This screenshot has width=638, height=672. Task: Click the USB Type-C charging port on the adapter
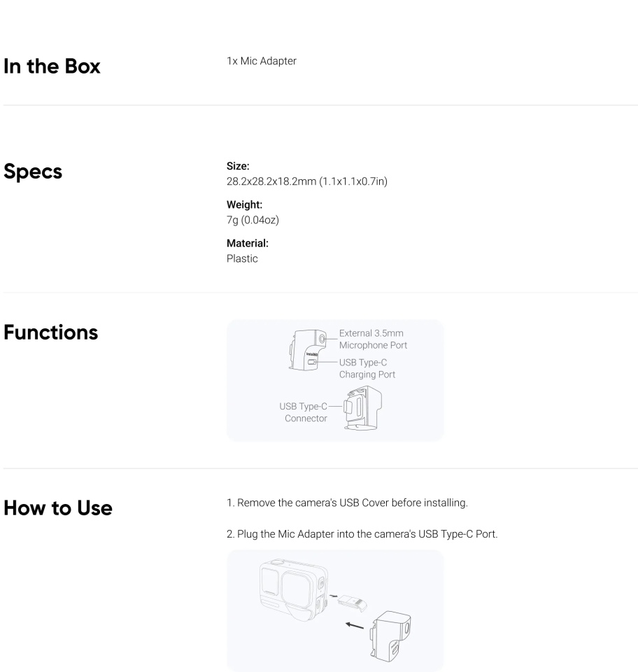point(312,362)
